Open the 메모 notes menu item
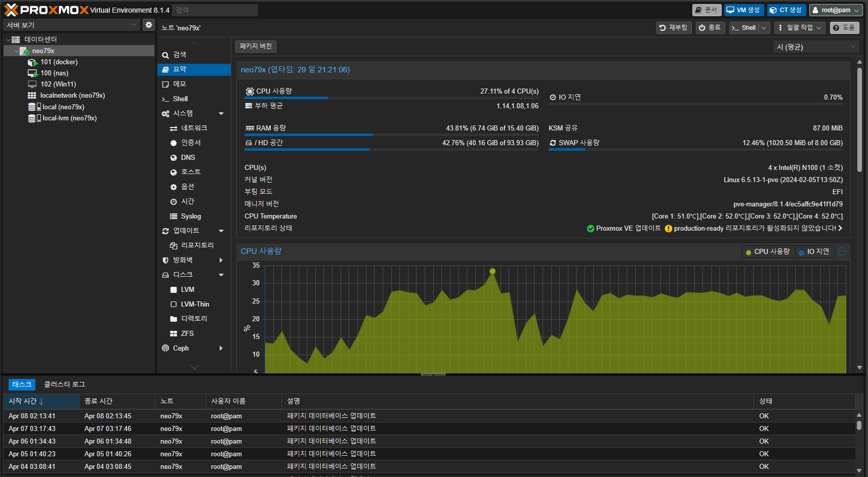 194,84
